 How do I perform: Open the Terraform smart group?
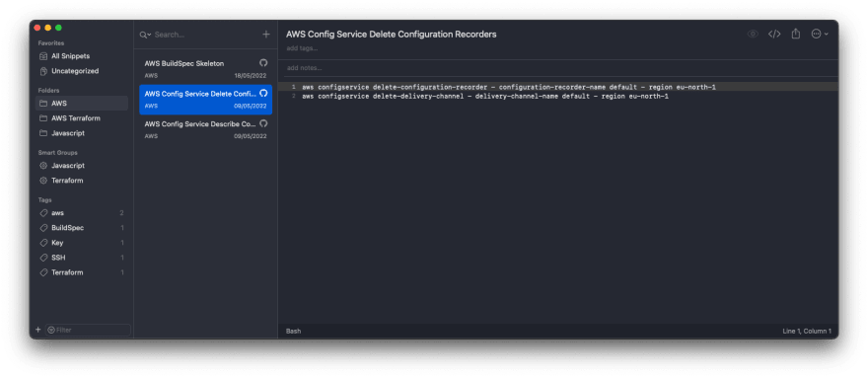tap(82, 181)
